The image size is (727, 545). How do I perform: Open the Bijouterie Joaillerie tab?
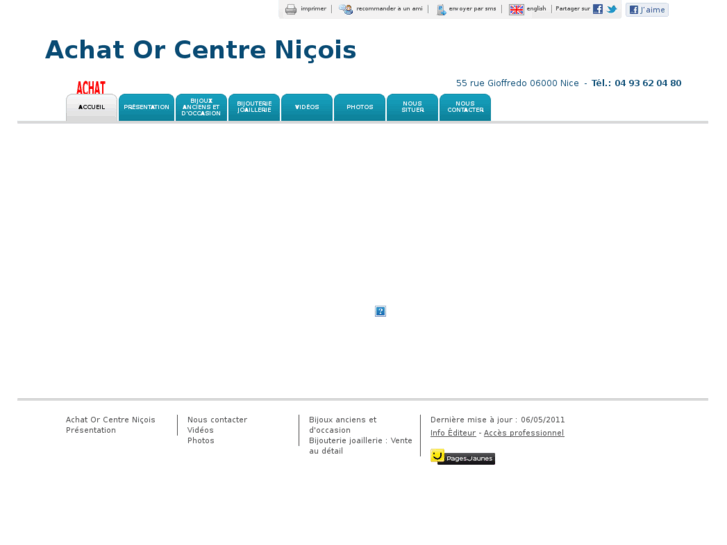point(254,108)
